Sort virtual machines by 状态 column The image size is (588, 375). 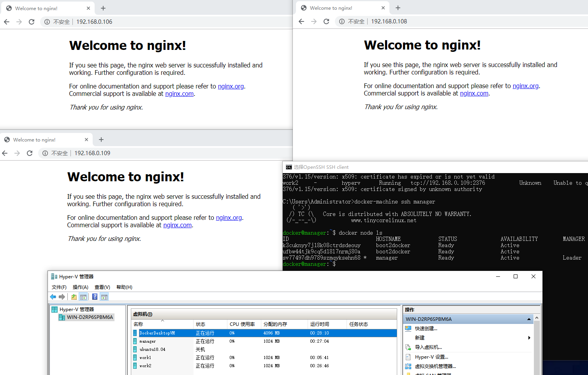click(210, 324)
